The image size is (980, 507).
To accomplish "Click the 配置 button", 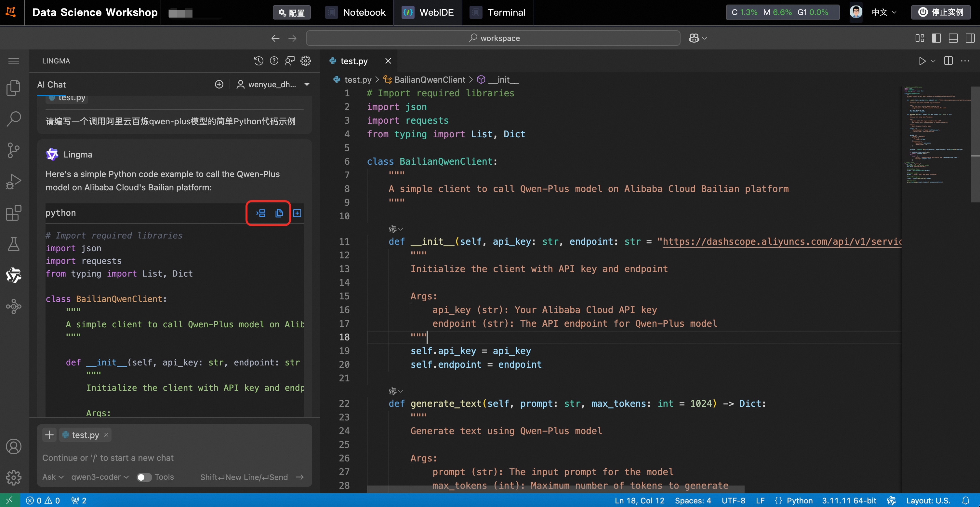I will pos(291,13).
